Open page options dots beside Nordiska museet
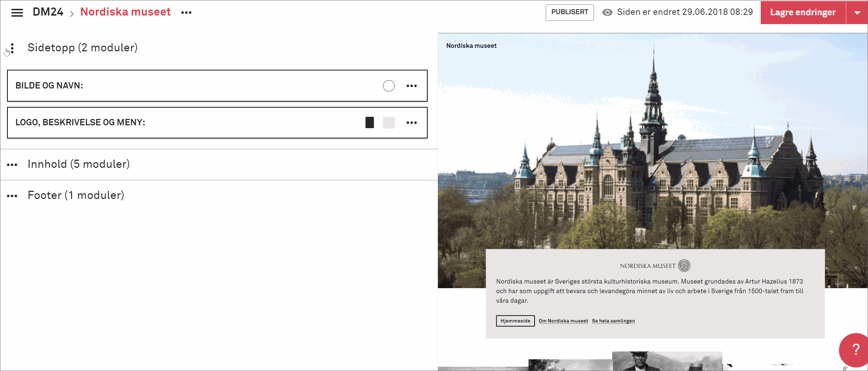This screenshot has width=868, height=371. (x=186, y=13)
